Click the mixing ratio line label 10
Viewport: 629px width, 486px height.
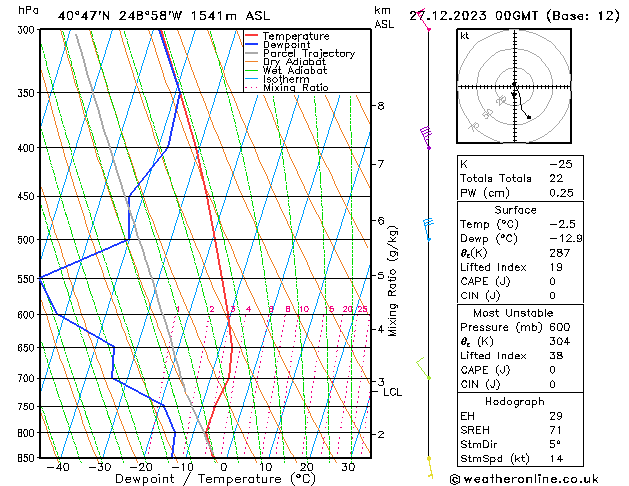coord(304,309)
